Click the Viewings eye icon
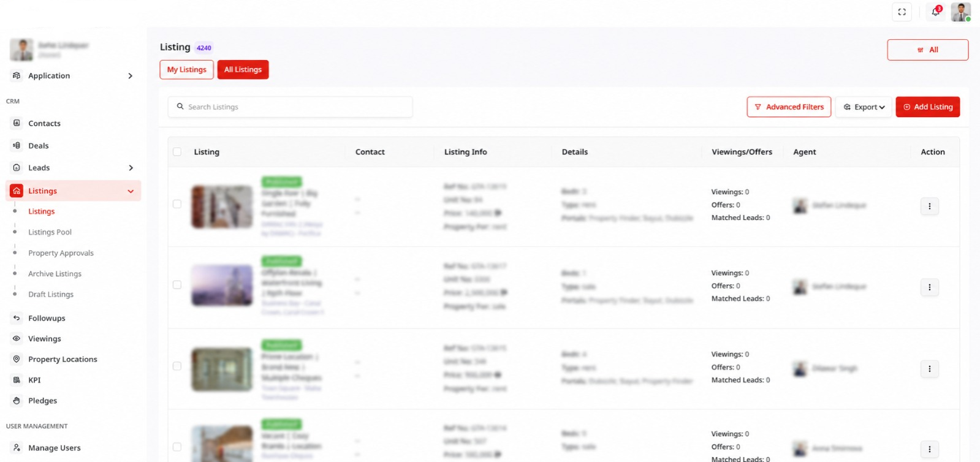The width and height of the screenshot is (980, 462). pos(17,338)
